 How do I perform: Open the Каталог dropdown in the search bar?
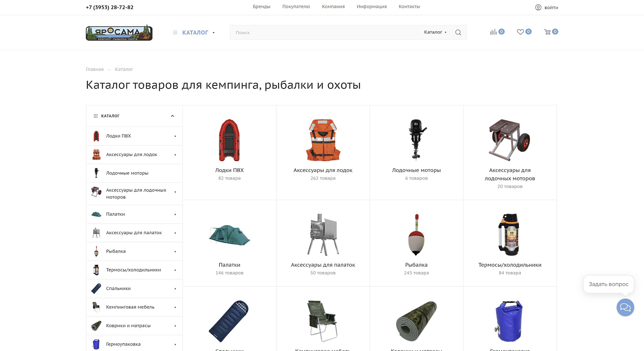pyautogui.click(x=435, y=32)
